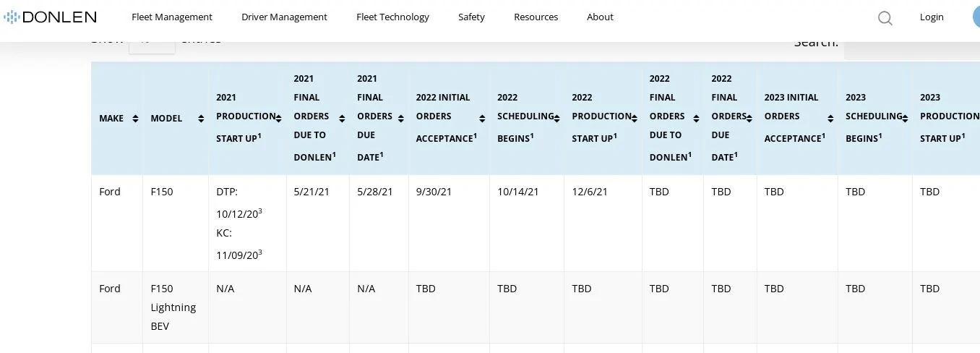Open the Fleet Management menu
Screen dimensions: 980x353
(x=172, y=17)
